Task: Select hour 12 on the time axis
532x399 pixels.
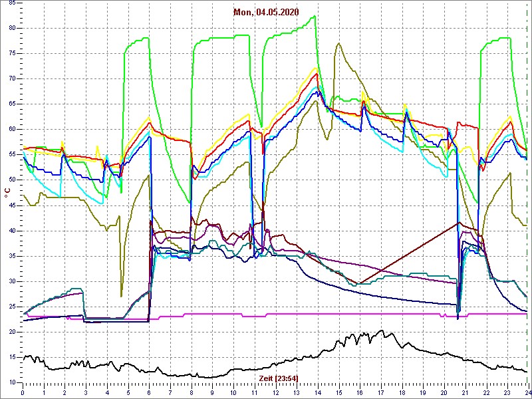Action: 275,393
